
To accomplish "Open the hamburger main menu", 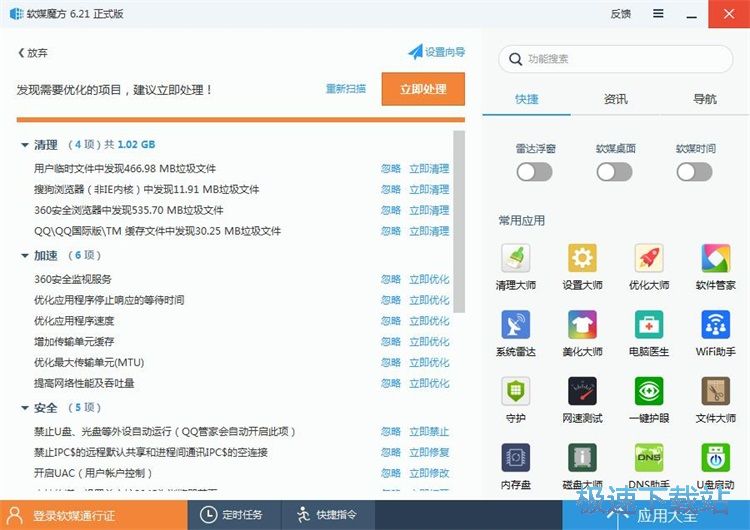I will (x=658, y=13).
